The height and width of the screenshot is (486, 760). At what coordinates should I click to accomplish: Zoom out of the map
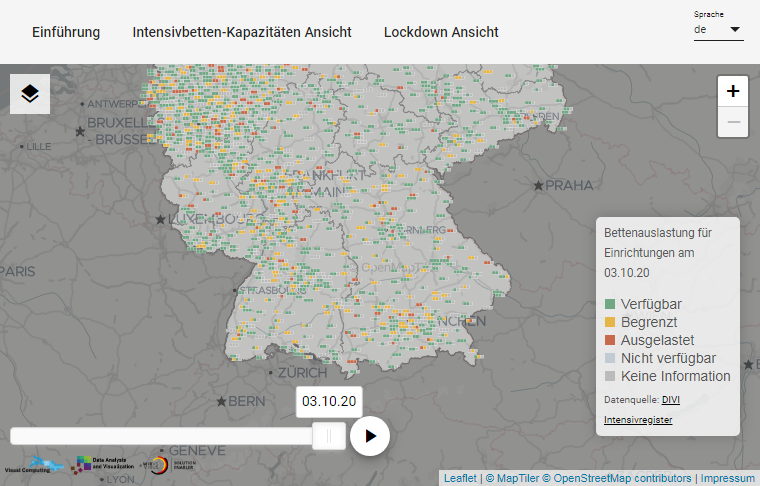pos(733,122)
